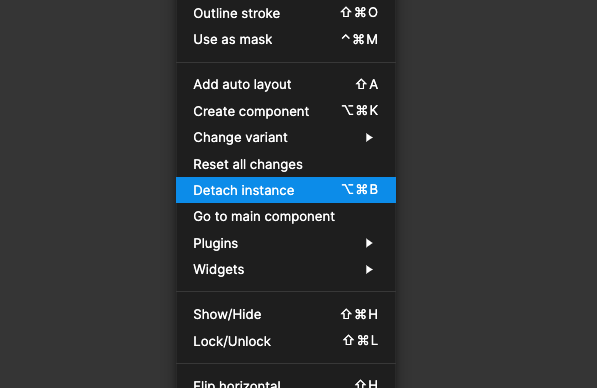
Task: Select Use as mask option
Action: [x=286, y=40]
